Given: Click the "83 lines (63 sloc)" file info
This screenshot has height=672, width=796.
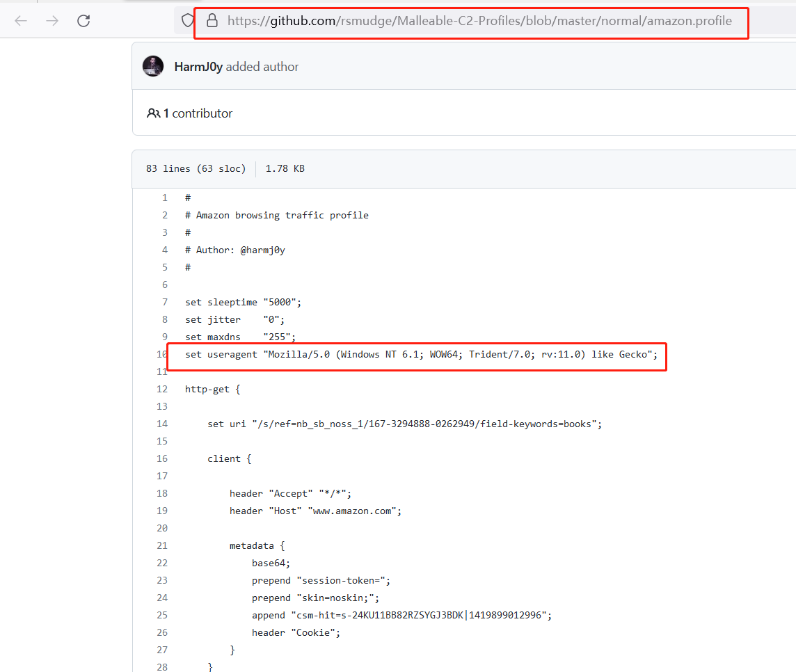Looking at the screenshot, I should 196,168.
